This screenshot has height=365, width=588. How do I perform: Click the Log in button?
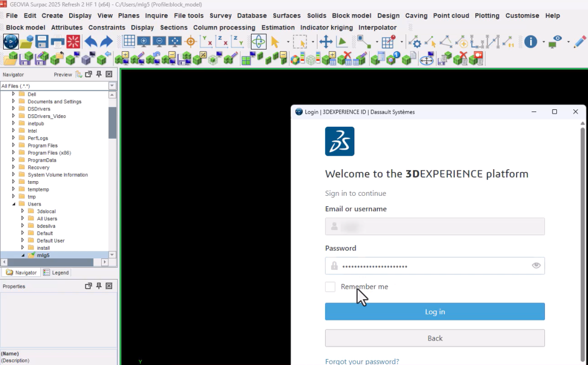pyautogui.click(x=435, y=311)
